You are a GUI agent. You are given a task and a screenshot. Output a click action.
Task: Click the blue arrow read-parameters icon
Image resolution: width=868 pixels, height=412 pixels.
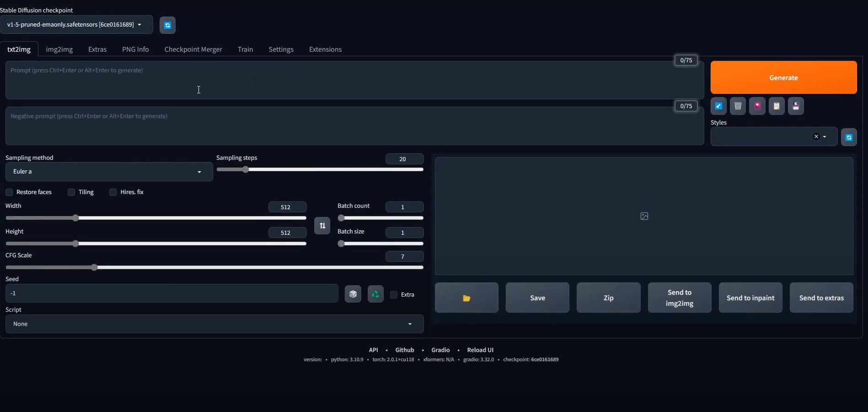point(718,106)
